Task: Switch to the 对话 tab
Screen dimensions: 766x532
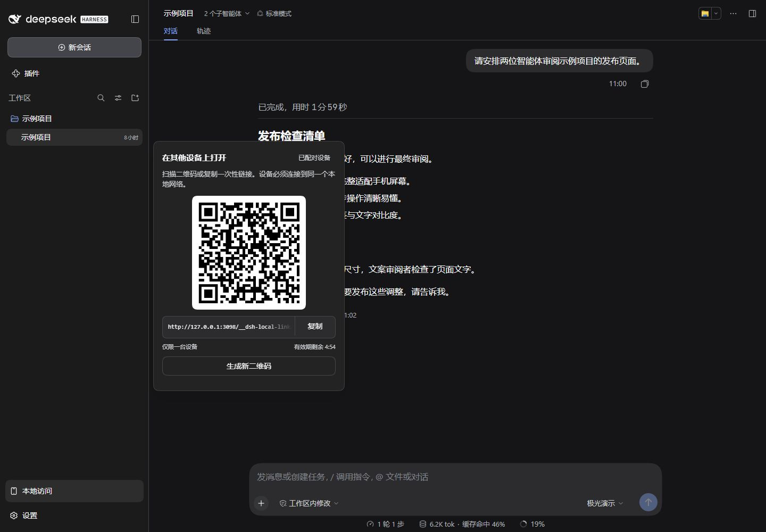Action: coord(171,31)
